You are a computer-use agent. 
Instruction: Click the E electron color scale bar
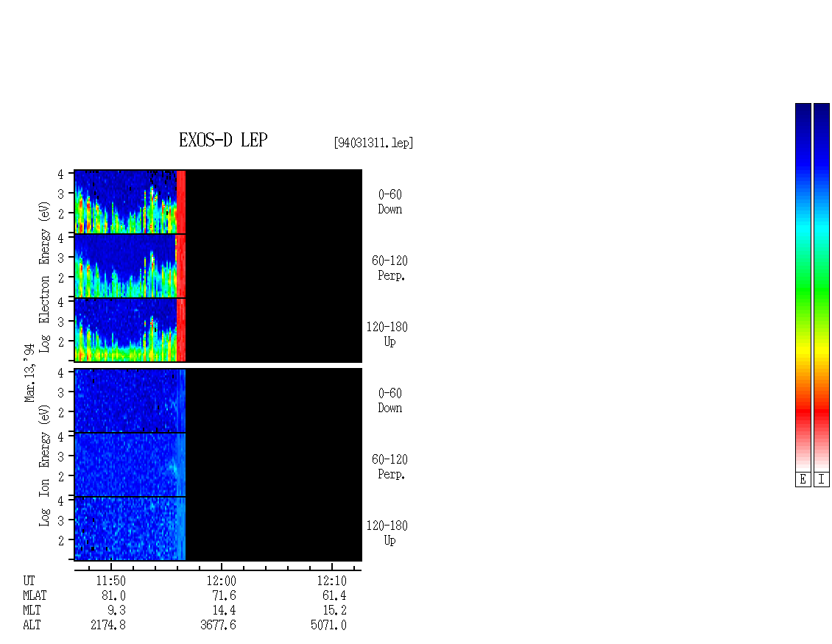[803, 287]
